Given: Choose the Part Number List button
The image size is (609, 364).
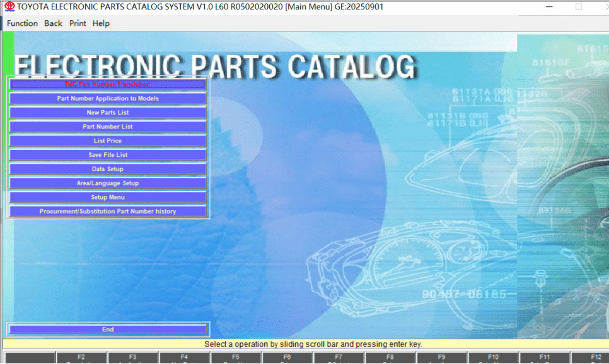Looking at the screenshot, I should tap(107, 127).
